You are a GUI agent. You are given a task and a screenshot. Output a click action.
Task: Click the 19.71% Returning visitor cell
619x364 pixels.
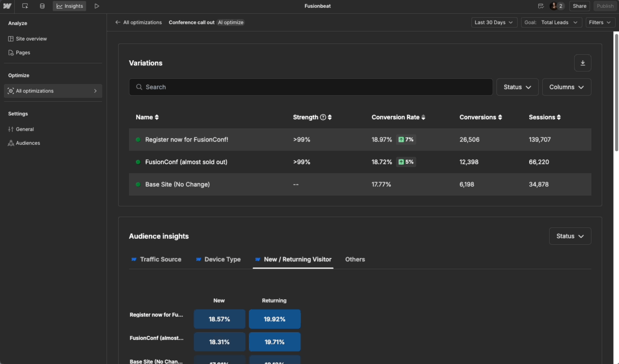click(274, 342)
